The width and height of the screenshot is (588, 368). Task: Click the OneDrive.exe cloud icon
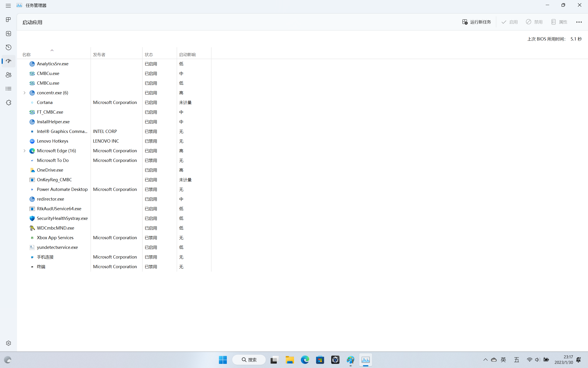[32, 170]
